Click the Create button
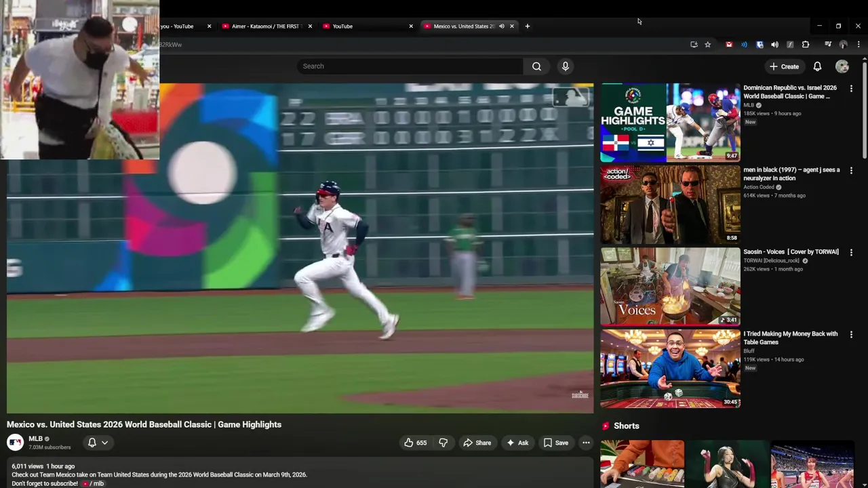Screen dimensions: 868x488 pos(784,66)
